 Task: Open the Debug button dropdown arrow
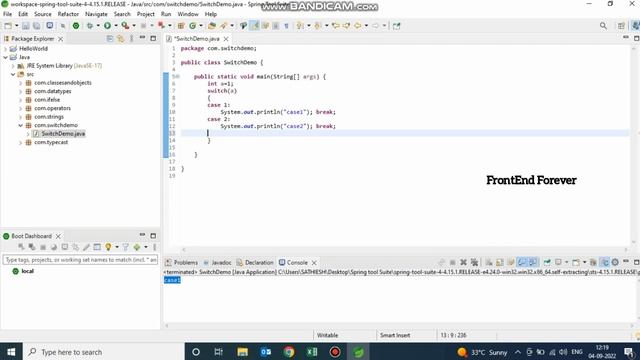pos(98,26)
